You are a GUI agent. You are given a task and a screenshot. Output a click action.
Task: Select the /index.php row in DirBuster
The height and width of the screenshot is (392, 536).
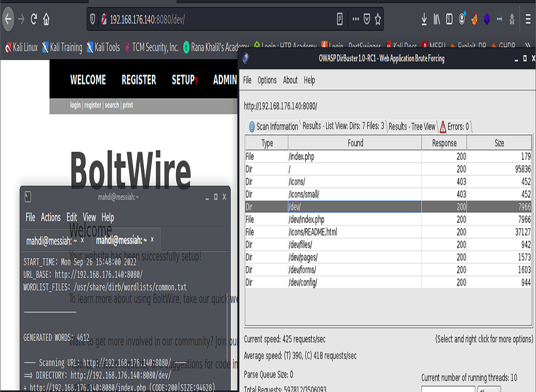coord(388,156)
